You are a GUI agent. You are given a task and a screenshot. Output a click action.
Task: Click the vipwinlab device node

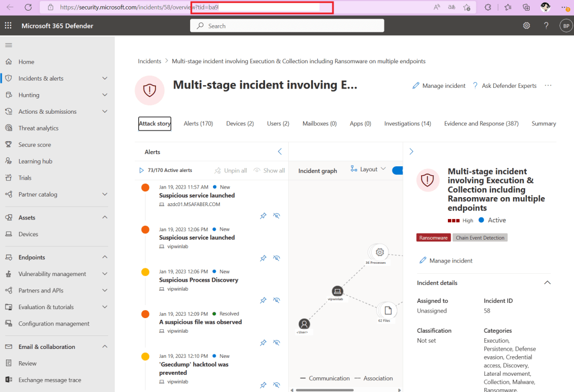(x=337, y=291)
